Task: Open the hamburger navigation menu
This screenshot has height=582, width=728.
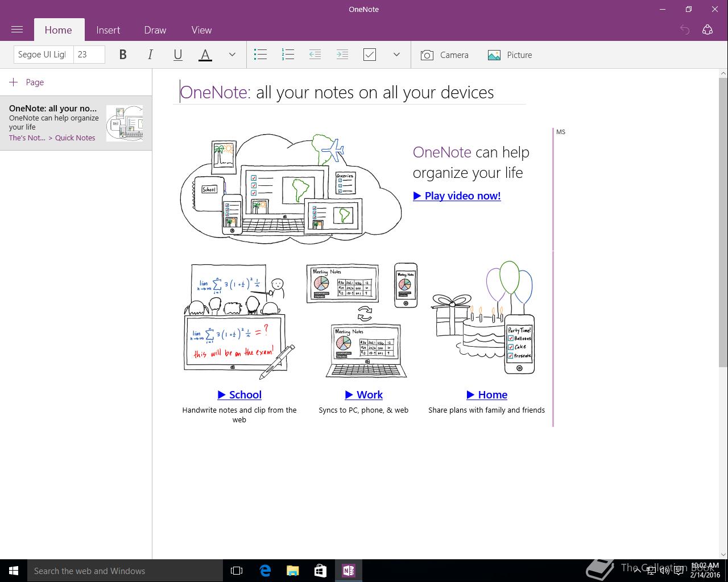Action: (17, 30)
